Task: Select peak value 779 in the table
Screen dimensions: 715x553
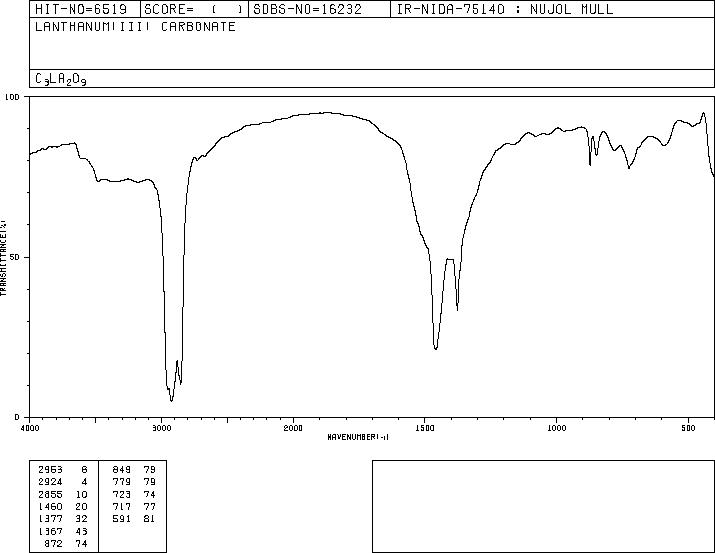Action: point(122,482)
